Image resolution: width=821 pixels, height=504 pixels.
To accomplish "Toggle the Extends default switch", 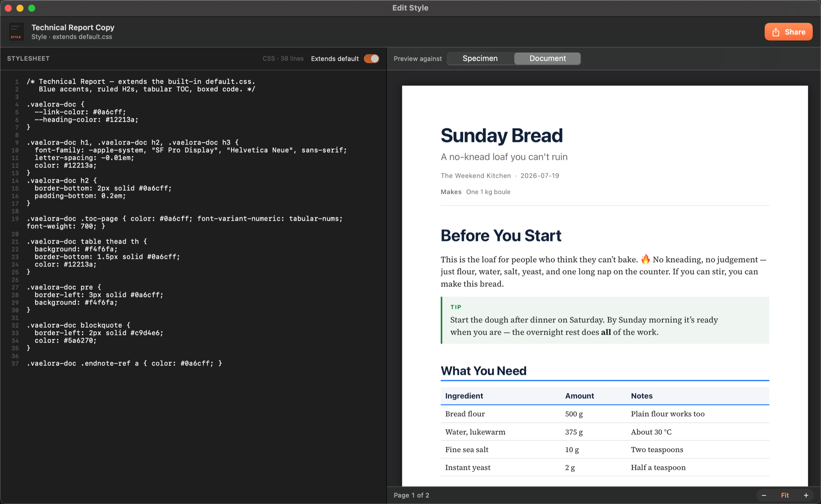I will (371, 59).
